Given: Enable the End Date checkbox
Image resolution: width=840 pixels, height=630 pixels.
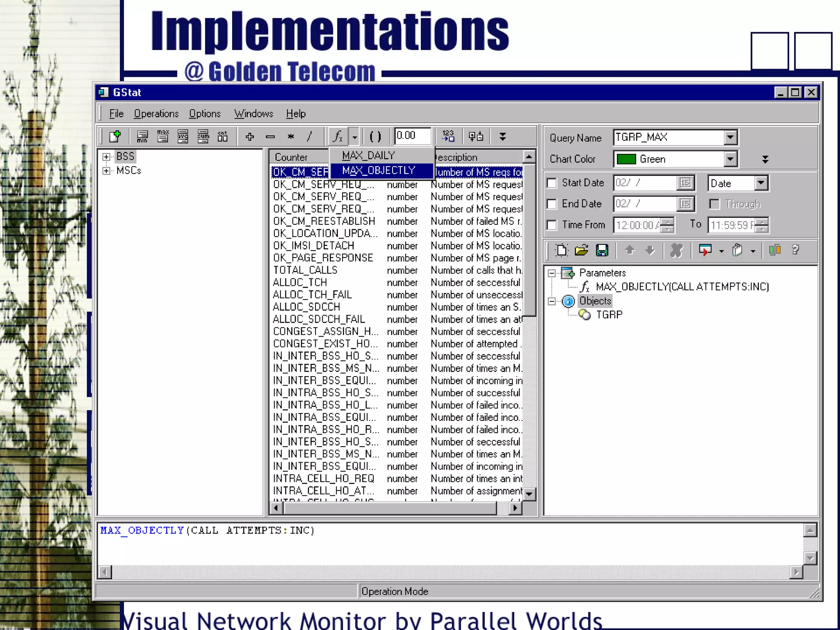Looking at the screenshot, I should point(552,204).
